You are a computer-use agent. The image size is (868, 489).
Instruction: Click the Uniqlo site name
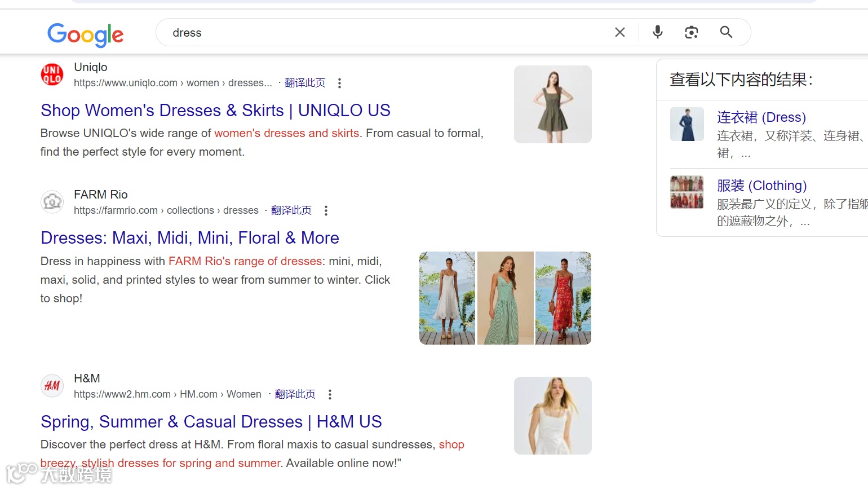91,67
